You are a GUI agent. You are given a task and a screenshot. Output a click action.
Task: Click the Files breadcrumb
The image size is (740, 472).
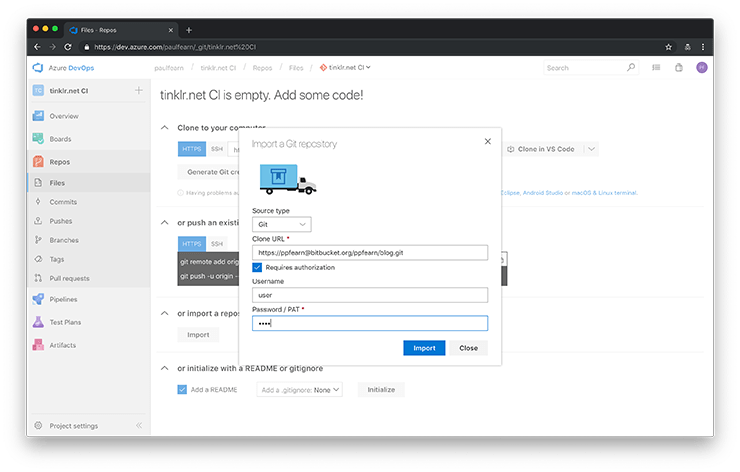tap(296, 68)
